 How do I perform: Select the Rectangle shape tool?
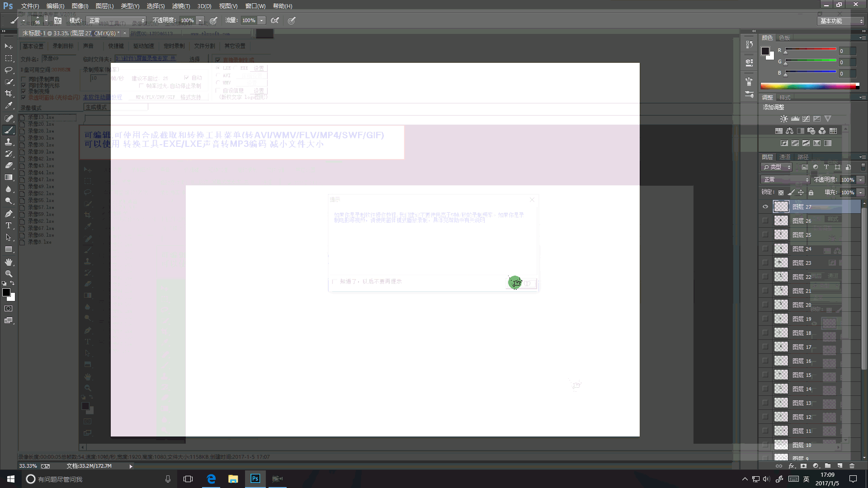pos(9,249)
